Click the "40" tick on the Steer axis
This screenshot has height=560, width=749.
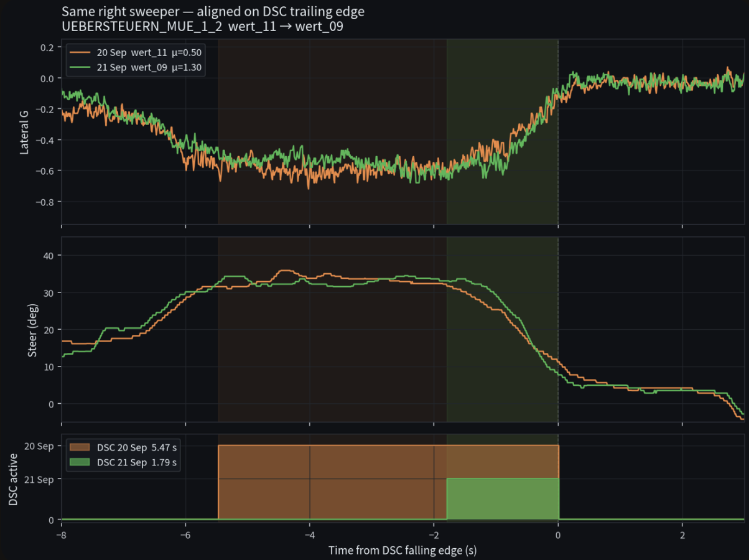coord(48,256)
